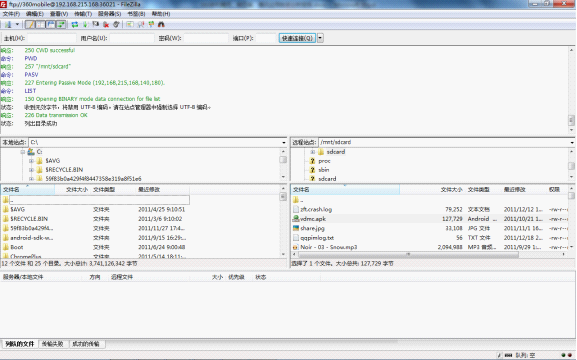Image resolution: width=577 pixels, height=360 pixels.
Task: Open the Site Manager icon
Action: [8, 25]
